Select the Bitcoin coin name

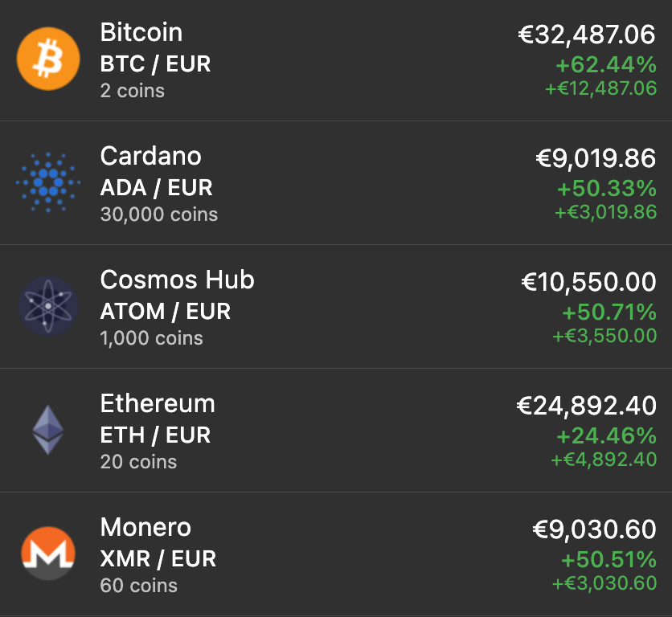(141, 33)
